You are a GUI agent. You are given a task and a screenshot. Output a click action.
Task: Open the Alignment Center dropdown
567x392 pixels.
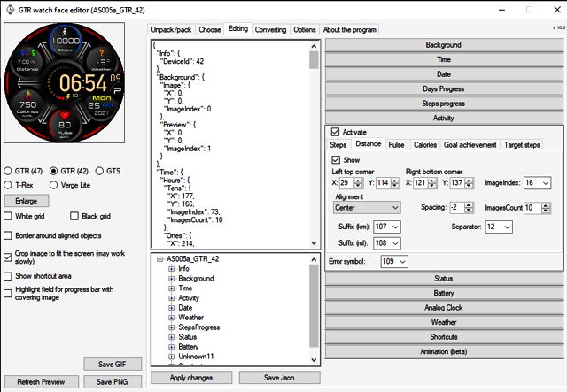(366, 208)
